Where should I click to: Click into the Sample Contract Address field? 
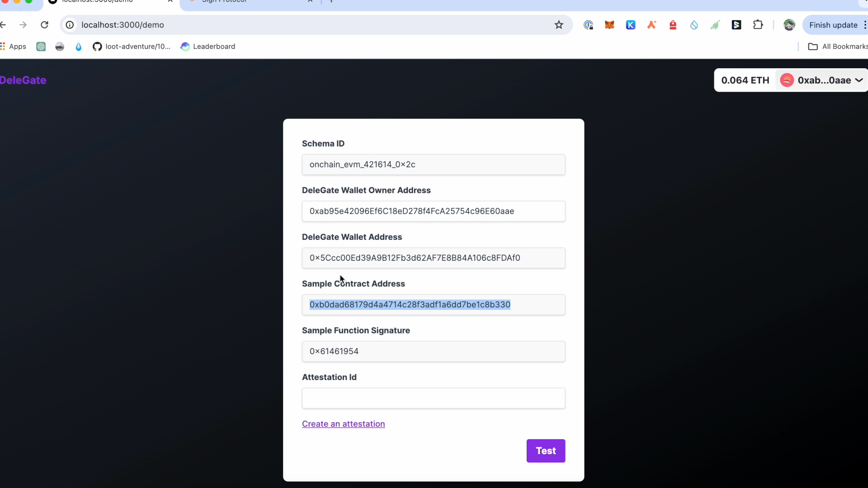click(x=434, y=305)
